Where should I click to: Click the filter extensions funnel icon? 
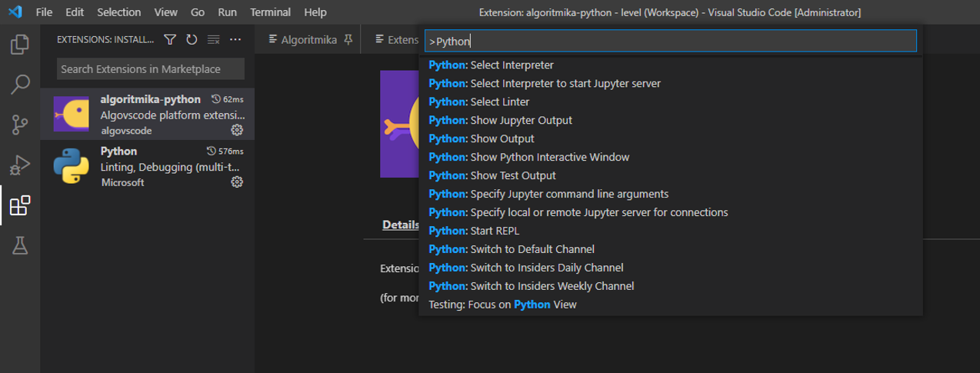pos(170,40)
